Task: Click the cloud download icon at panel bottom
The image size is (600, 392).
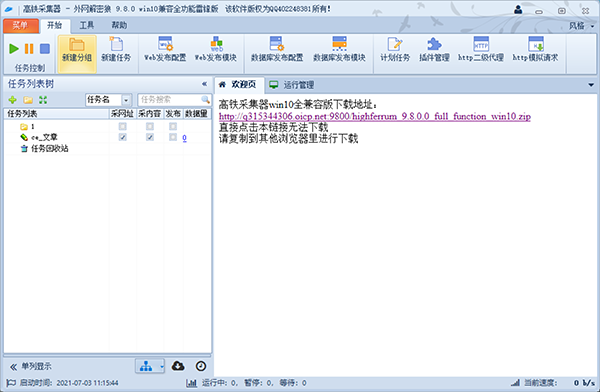Action: (x=178, y=366)
